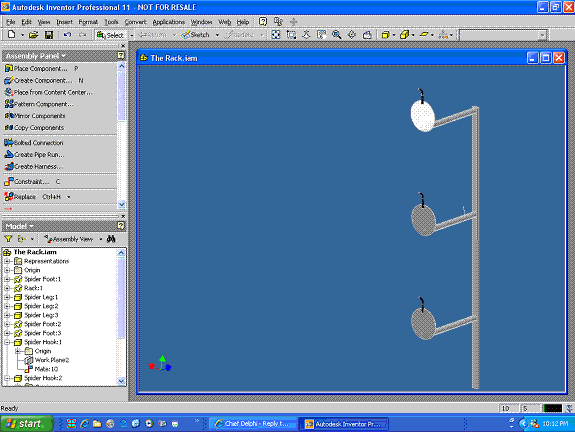Expand the Rack:1 tree node

click(x=7, y=288)
